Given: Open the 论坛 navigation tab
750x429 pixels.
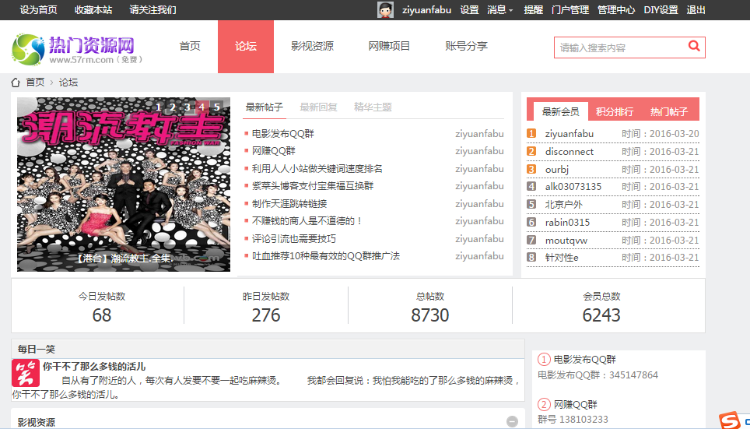Looking at the screenshot, I should 246,46.
